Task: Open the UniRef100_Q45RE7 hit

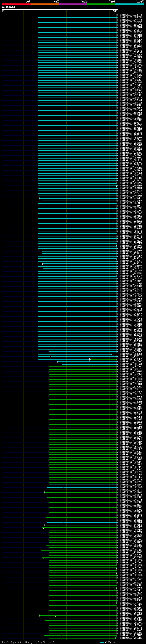Action: coord(131,359)
